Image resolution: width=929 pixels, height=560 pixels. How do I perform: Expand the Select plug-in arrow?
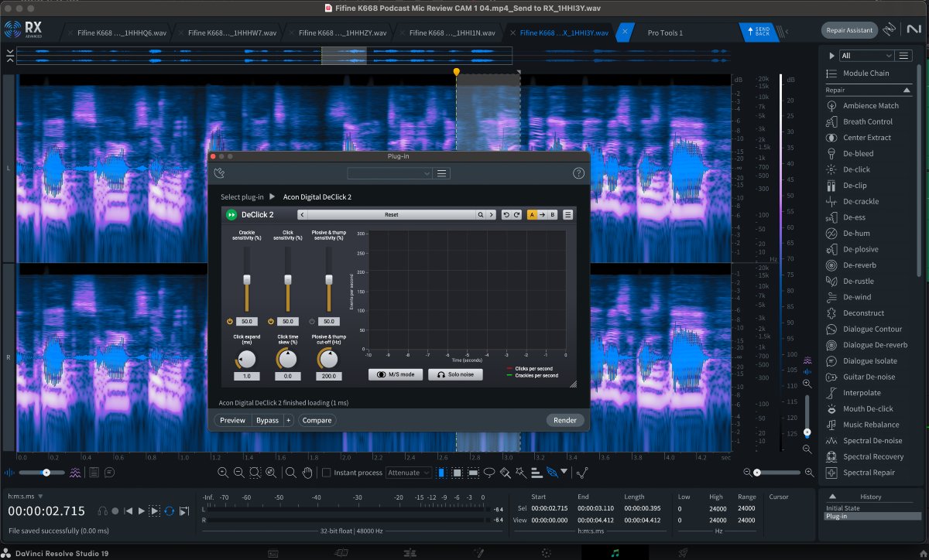pos(272,196)
